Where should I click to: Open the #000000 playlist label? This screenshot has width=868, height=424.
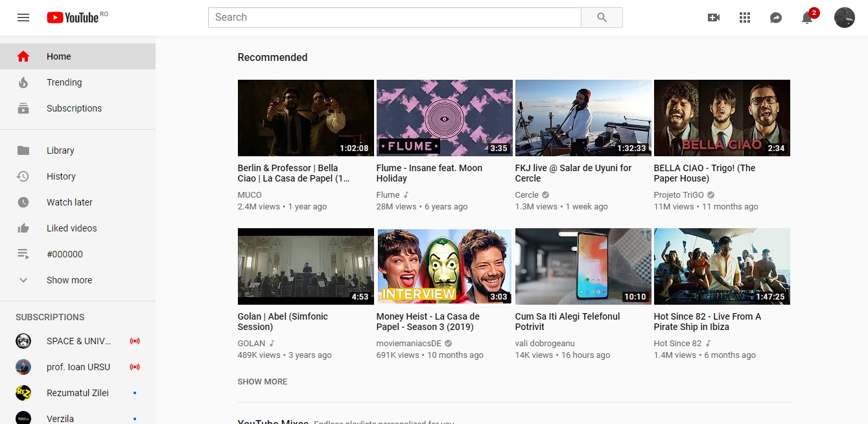[65, 254]
